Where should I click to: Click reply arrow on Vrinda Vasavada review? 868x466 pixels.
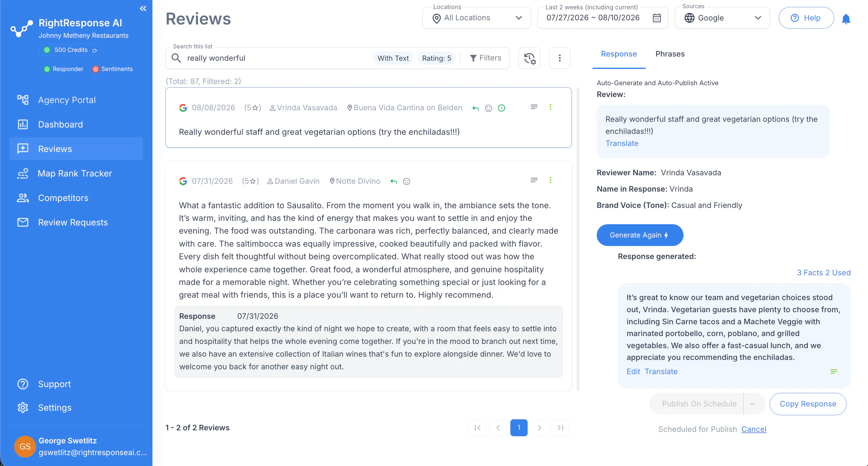tap(475, 108)
